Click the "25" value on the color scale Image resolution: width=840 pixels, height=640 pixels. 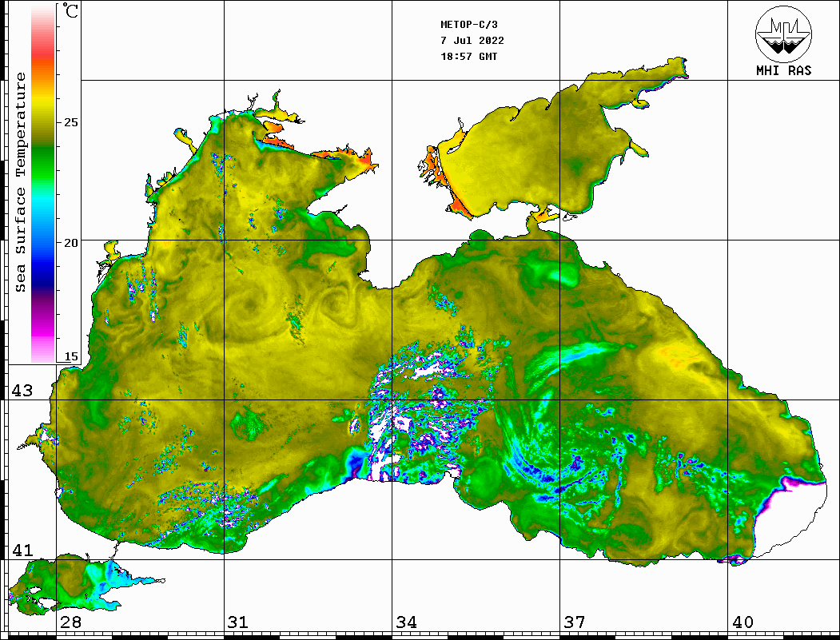tap(70, 122)
